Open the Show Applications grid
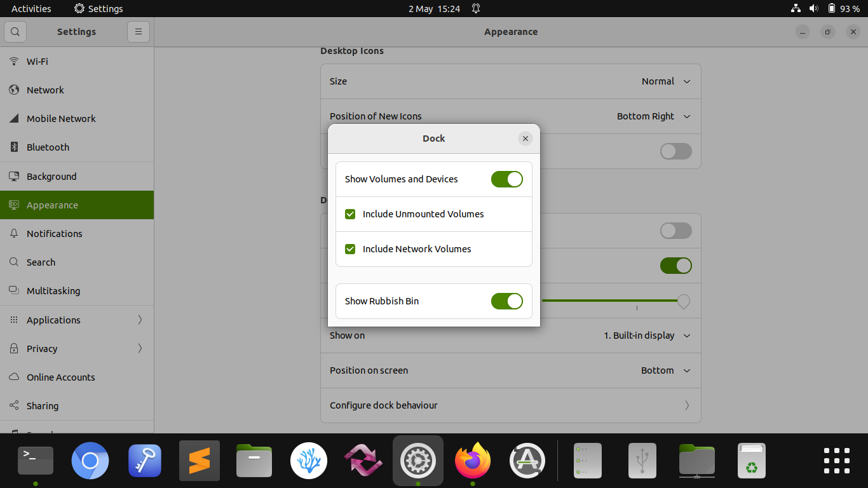Viewport: 868px width, 488px height. coord(836,460)
